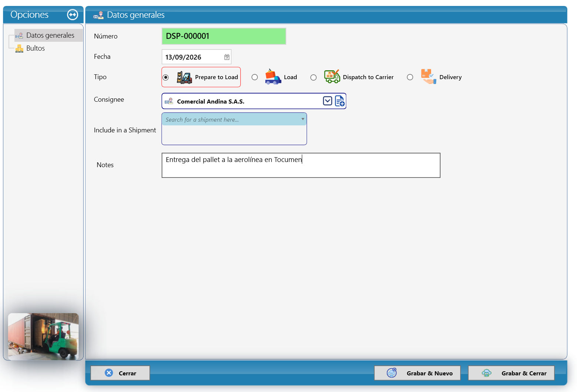Click the Número field DSP-000001
Screen dimensions: 577x392
pyautogui.click(x=224, y=36)
